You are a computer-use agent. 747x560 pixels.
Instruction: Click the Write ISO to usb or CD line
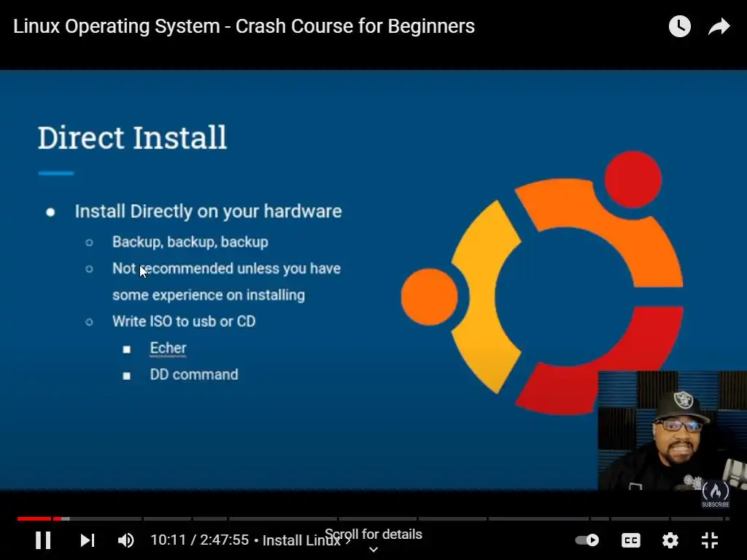tap(184, 322)
